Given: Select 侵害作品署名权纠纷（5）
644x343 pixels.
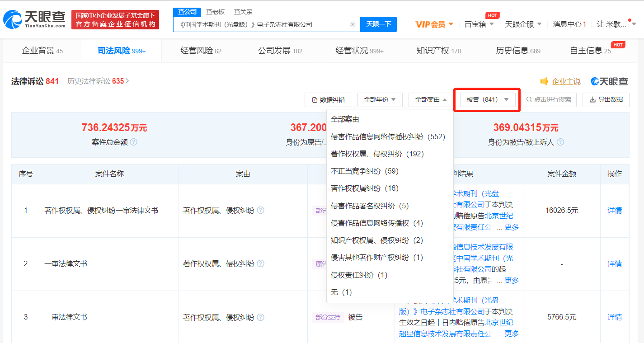Looking at the screenshot, I should (390, 206).
